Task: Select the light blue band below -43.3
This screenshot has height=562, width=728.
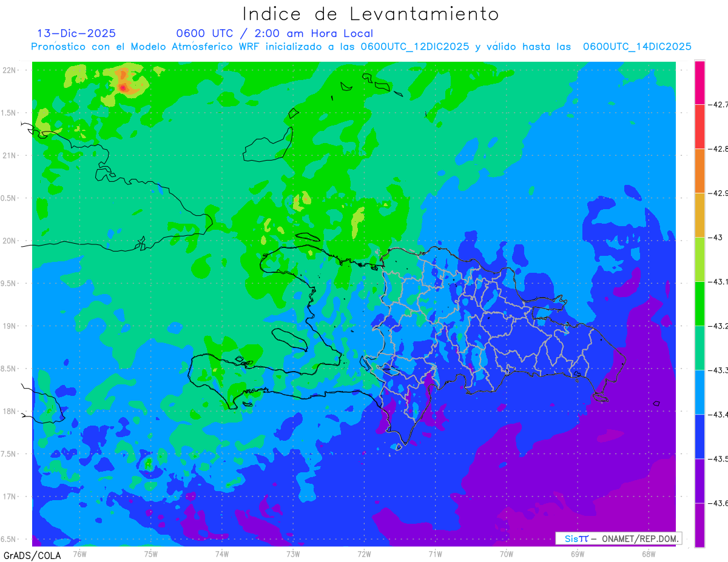Action: (699, 392)
